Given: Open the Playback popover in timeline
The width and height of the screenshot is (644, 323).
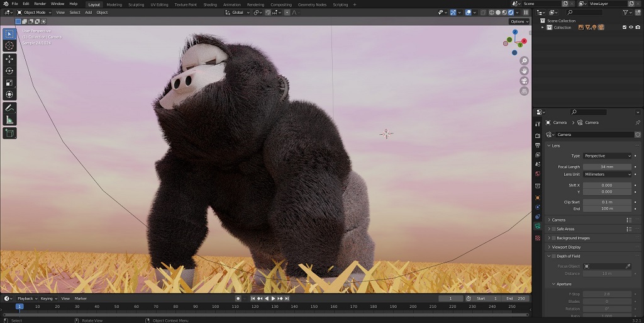Looking at the screenshot, I should 28,298.
